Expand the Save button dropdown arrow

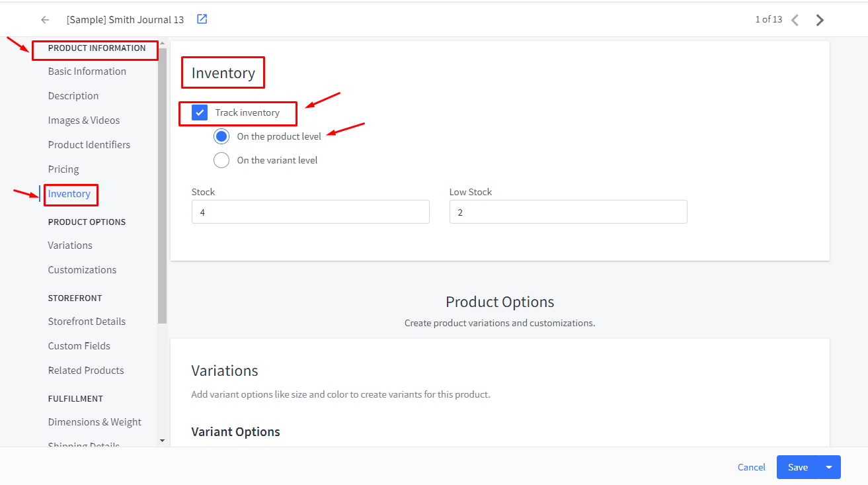(x=829, y=467)
